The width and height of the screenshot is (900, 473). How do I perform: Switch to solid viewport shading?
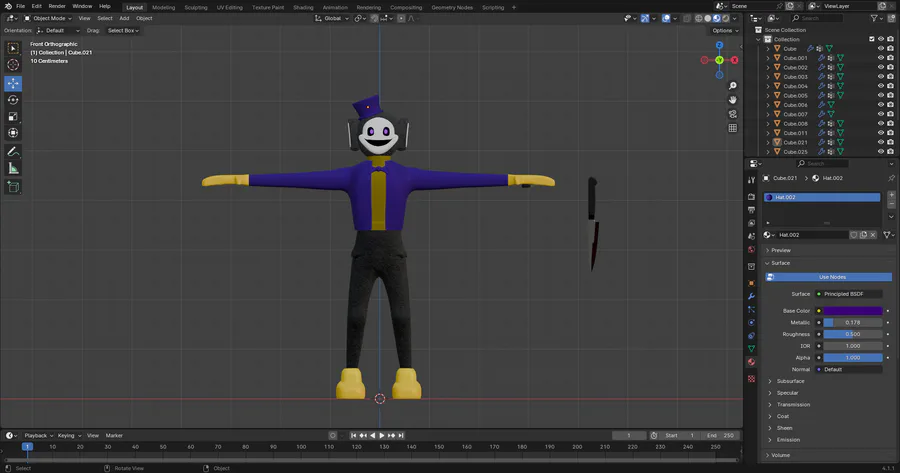point(708,18)
